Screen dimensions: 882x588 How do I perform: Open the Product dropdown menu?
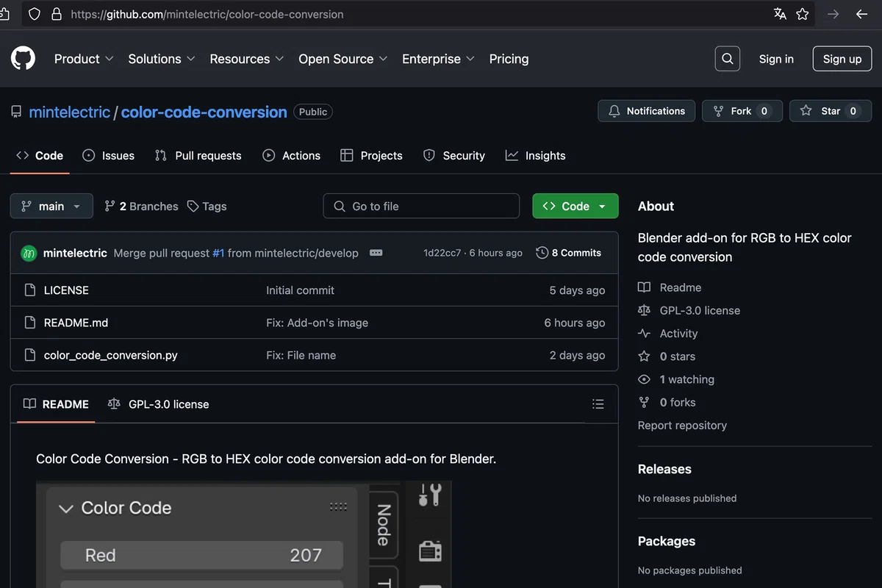coord(84,59)
